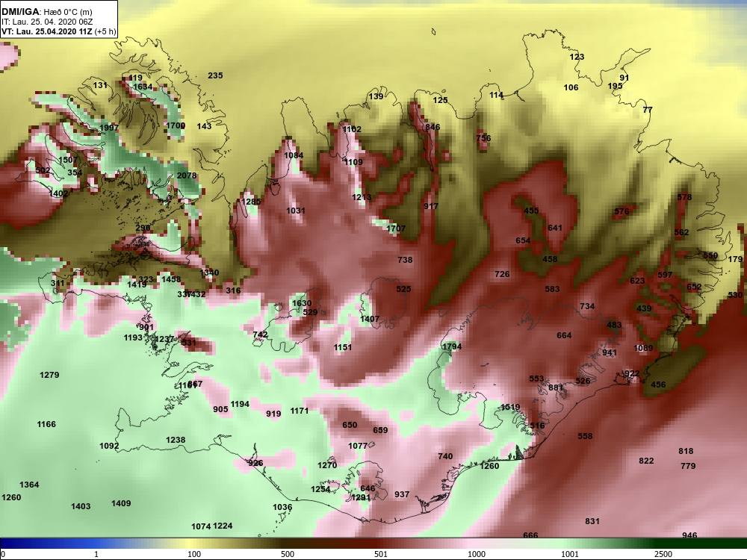The width and height of the screenshot is (747, 560).
Task: Click the map value 1171
Action: click(x=300, y=411)
